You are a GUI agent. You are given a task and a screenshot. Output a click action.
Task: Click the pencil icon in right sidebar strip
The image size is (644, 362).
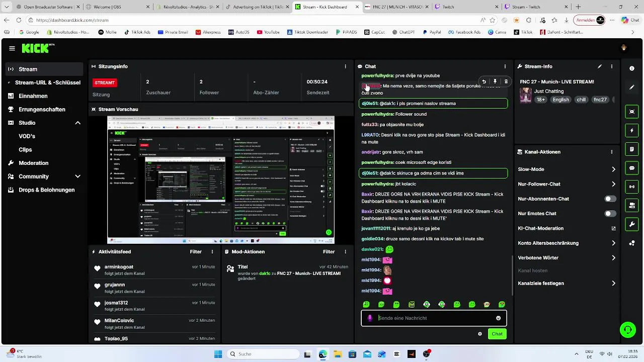[632, 87]
